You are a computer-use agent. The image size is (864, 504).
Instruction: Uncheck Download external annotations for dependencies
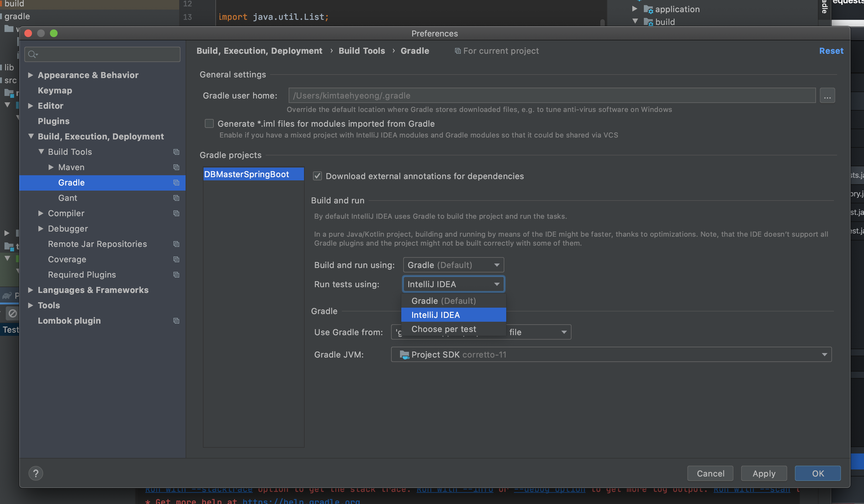coord(317,176)
